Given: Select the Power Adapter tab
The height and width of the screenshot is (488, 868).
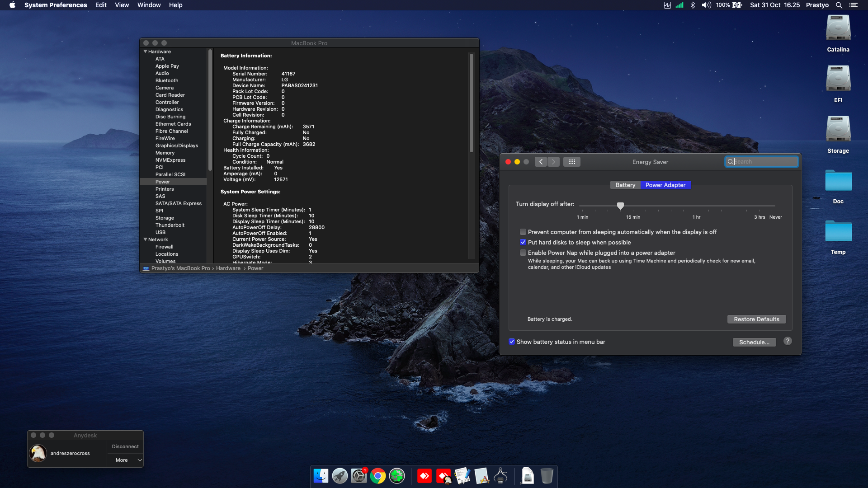Looking at the screenshot, I should click(665, 185).
